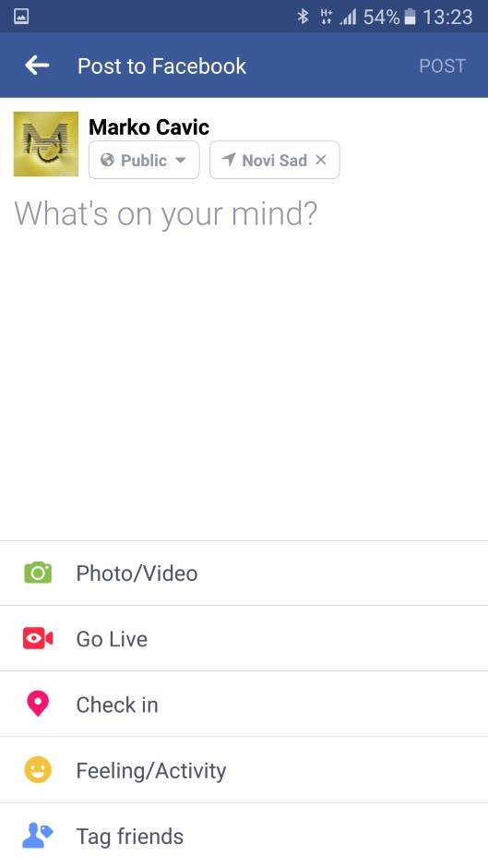The image size is (488, 868).
Task: Tap the blue Tag friends icon
Action: coord(38,836)
